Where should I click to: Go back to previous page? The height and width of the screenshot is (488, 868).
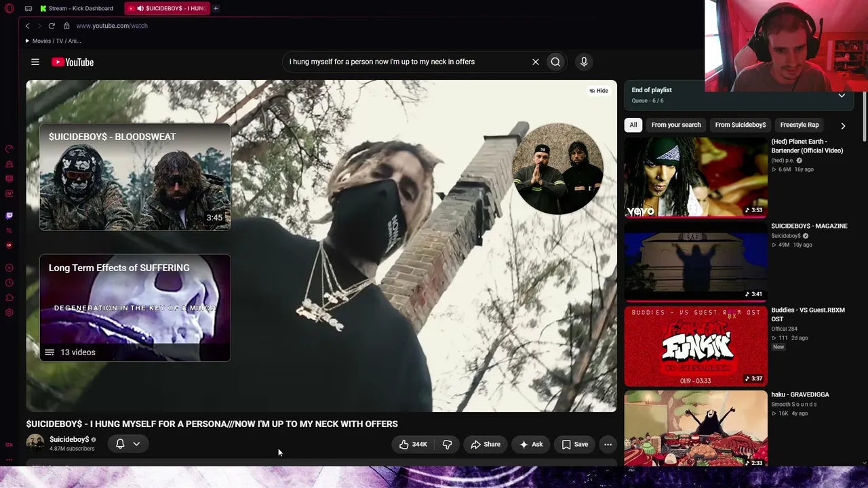(28, 26)
